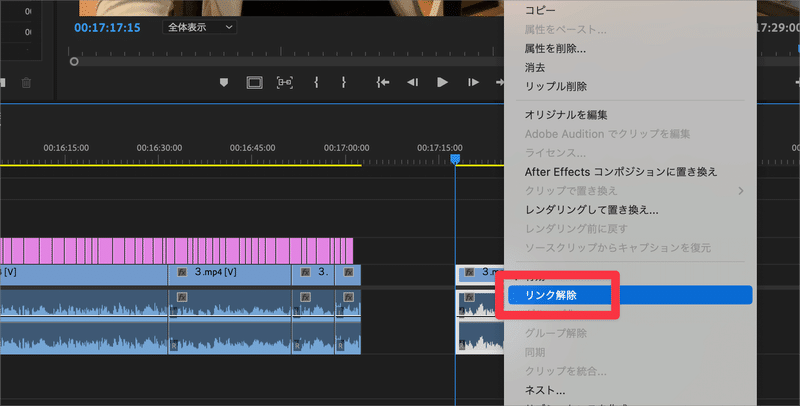The height and width of the screenshot is (406, 800).
Task: Expand the クリップで置き換え submenu arrow
Action: point(741,191)
